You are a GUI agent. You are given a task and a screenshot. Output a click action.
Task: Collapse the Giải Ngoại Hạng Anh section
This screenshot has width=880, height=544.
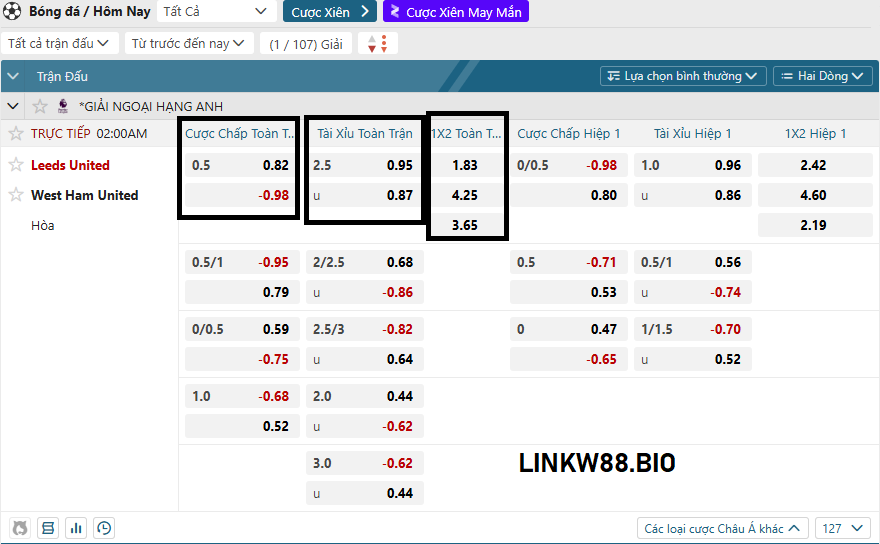click(13, 106)
